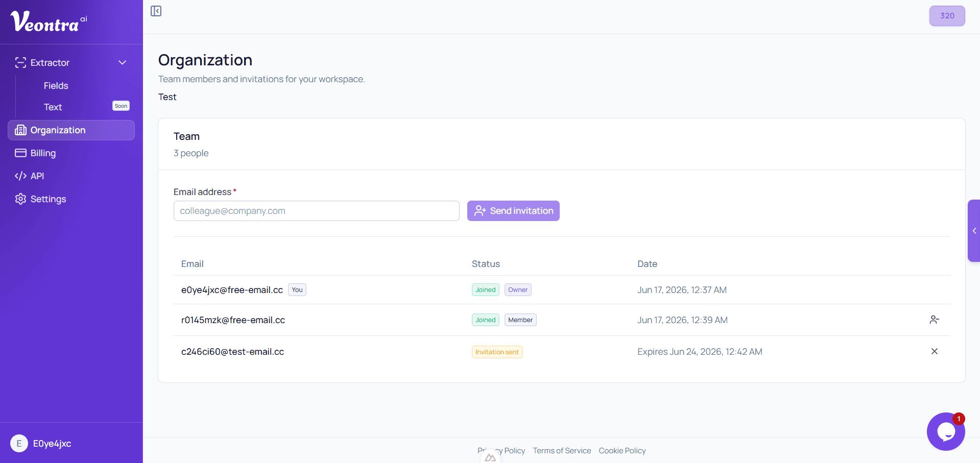Open the Cookie Policy link

(x=622, y=451)
